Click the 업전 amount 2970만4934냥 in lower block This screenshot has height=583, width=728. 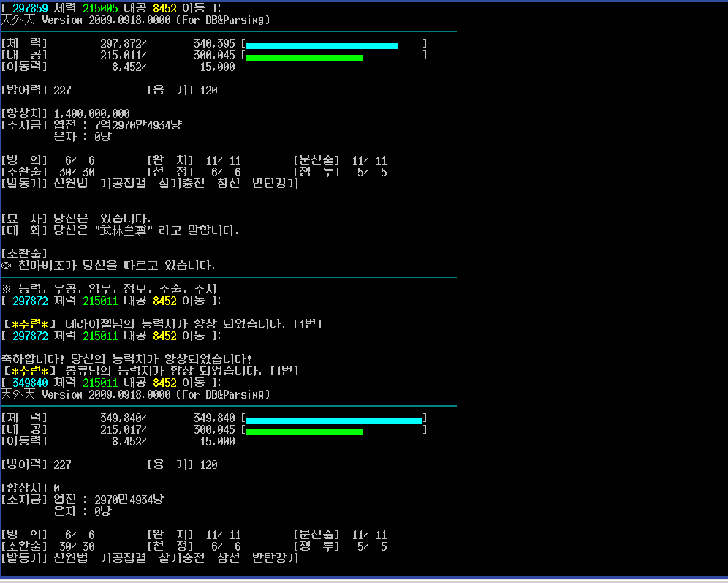tap(129, 500)
